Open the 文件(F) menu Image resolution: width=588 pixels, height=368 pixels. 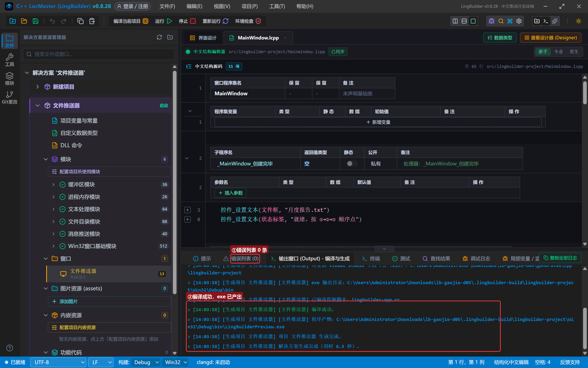(167, 6)
